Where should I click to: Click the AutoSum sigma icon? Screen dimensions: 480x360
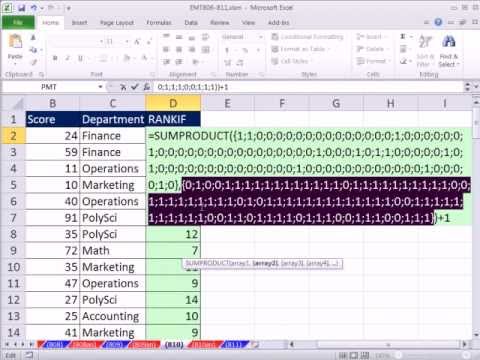coord(403,37)
